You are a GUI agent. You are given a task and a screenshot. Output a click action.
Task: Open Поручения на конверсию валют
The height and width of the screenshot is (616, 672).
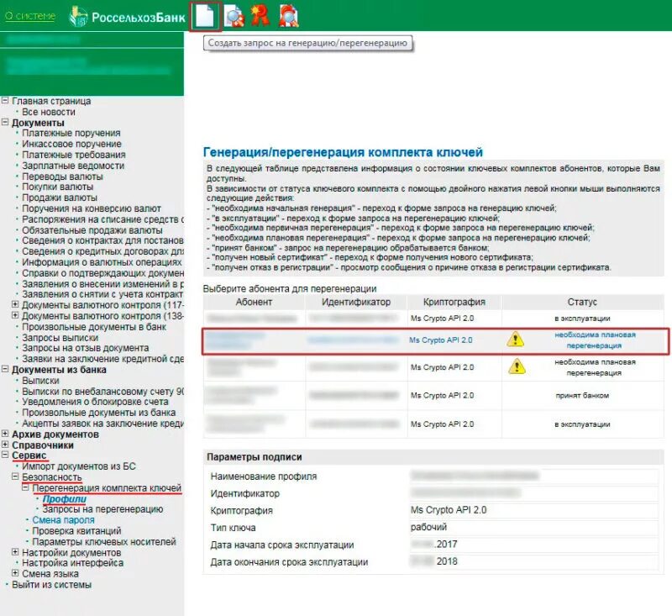[x=92, y=208]
